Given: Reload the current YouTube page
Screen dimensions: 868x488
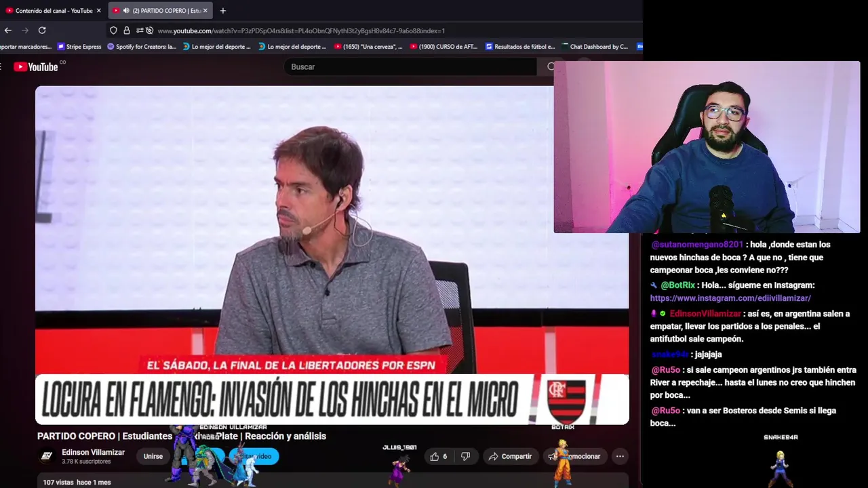Looking at the screenshot, I should pos(42,30).
